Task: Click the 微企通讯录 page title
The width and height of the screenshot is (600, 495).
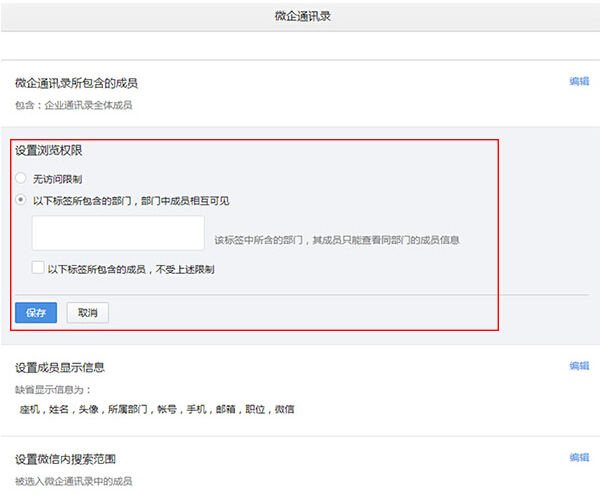Action: click(302, 16)
